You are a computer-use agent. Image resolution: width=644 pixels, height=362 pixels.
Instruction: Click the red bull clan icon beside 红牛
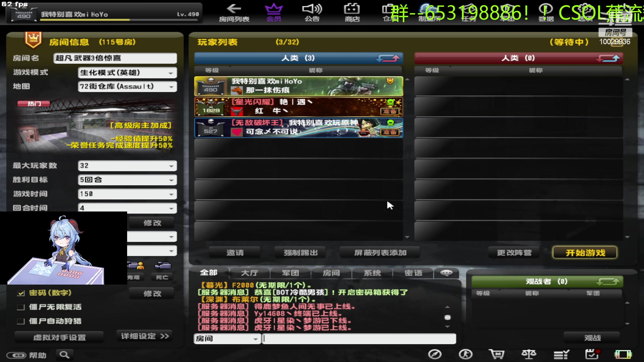click(237, 111)
